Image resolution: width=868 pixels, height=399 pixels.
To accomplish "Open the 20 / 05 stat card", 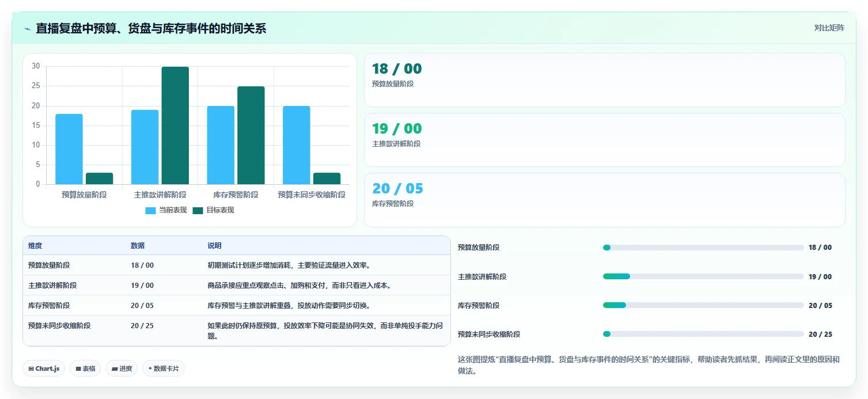I will coord(605,200).
